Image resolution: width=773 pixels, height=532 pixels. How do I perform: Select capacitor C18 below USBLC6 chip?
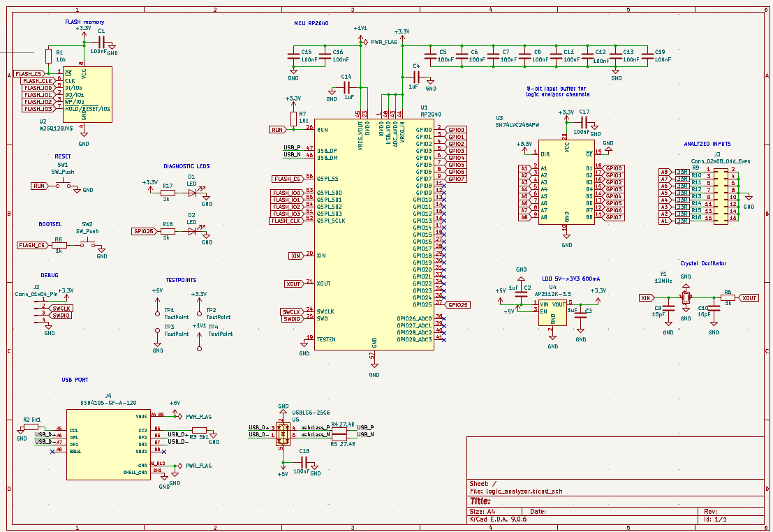pyautogui.click(x=304, y=462)
